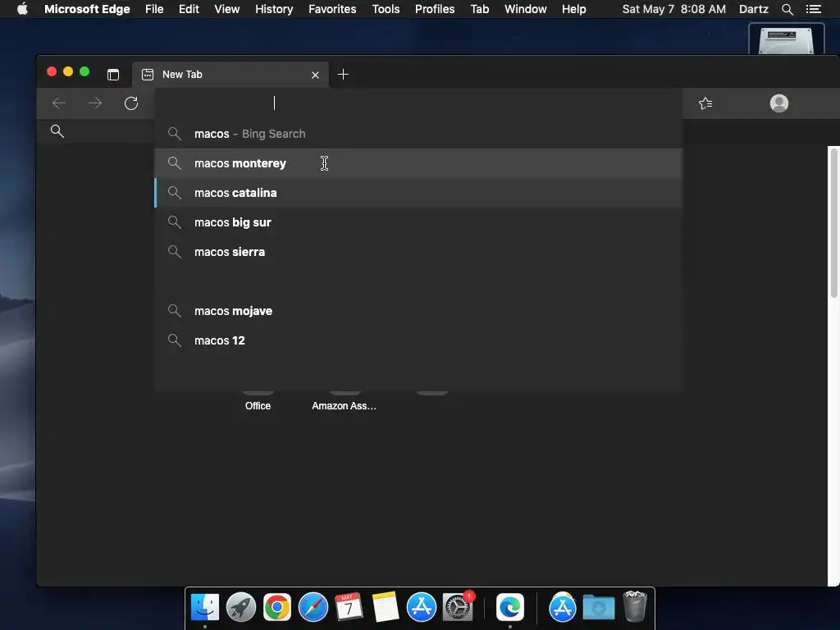Image resolution: width=840 pixels, height=630 pixels.
Task: Open Launchpad from the Dock
Action: 241,607
